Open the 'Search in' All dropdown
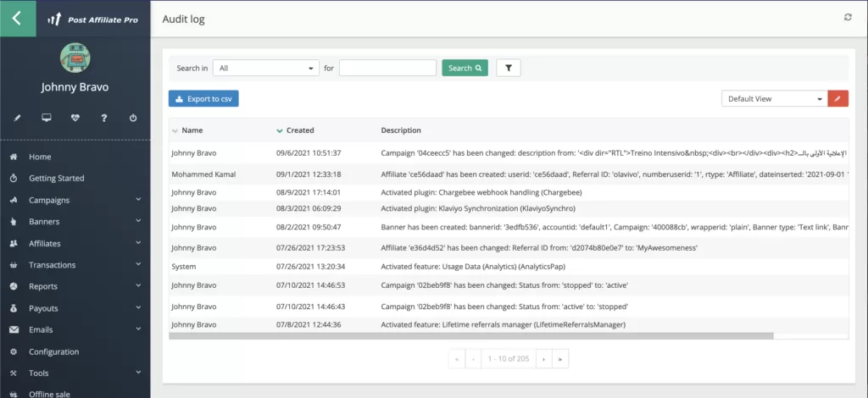Screen dimensions: 868x398 [265, 68]
